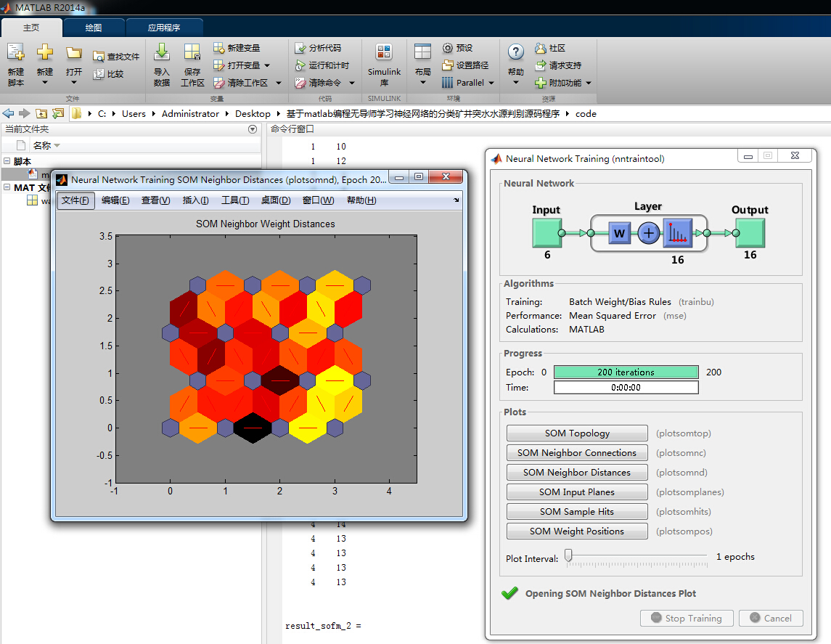The width and height of the screenshot is (831, 644).
Task: Collapse the MAT 文件 group
Action: click(x=7, y=187)
